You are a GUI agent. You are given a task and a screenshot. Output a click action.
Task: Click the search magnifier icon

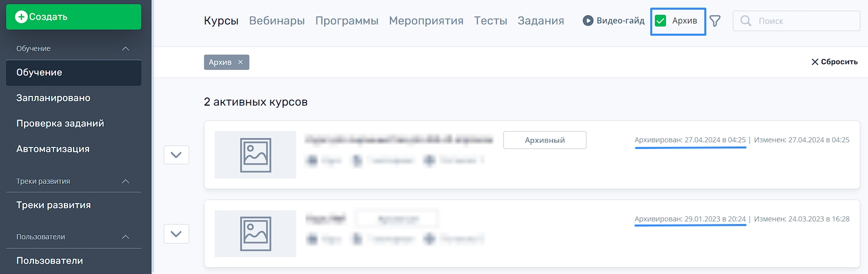click(746, 21)
